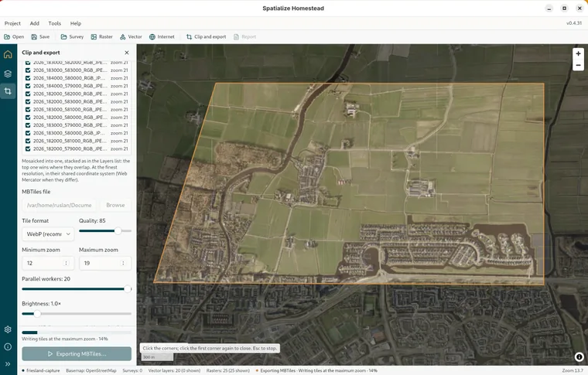Open the info icon in sidebar
The image size is (588, 375).
[8, 346]
